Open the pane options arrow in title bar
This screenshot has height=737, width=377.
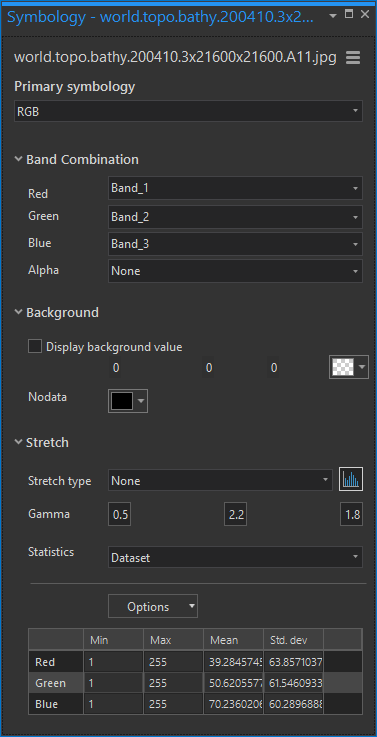pos(333,15)
